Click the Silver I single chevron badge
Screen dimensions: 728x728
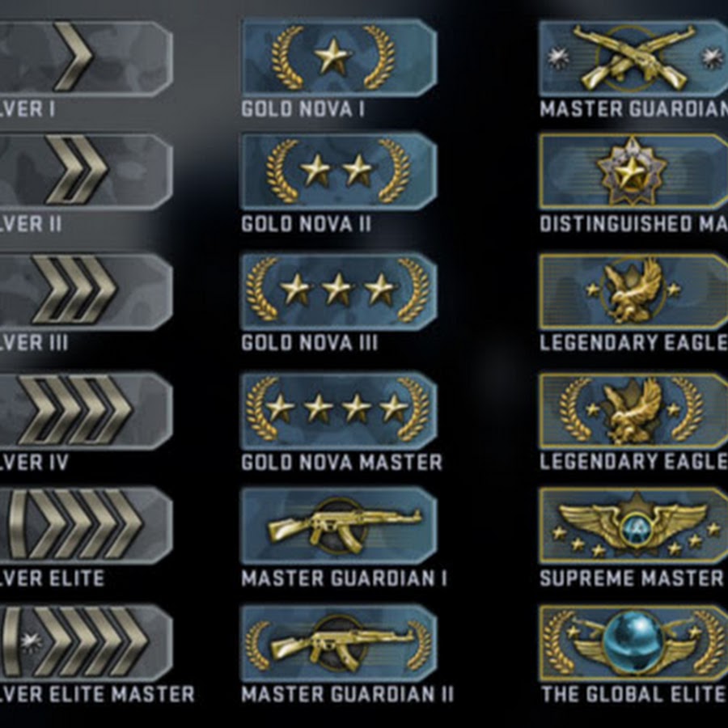click(87, 58)
